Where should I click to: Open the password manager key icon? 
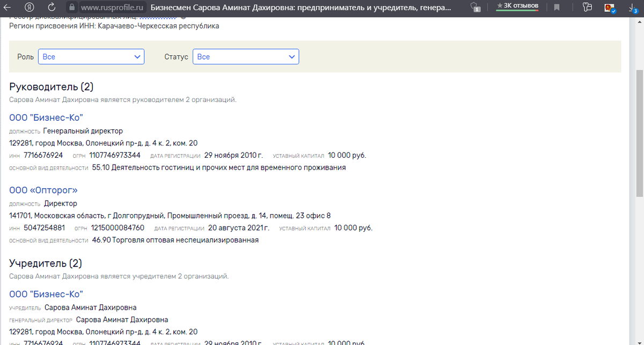[x=587, y=7]
